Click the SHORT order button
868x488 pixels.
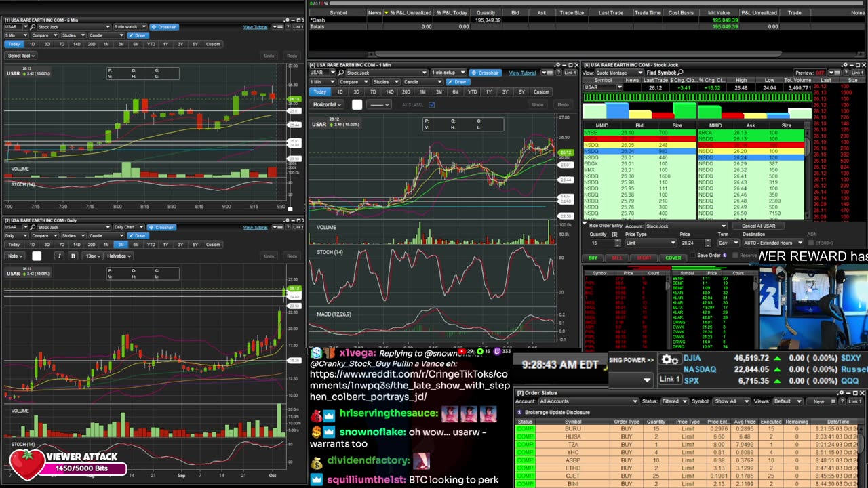(x=644, y=258)
